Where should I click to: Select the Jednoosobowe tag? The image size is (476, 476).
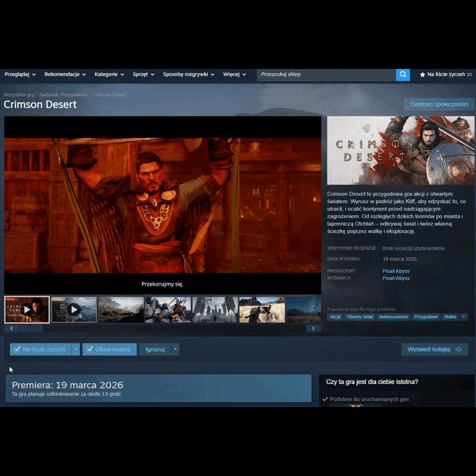pyautogui.click(x=393, y=317)
